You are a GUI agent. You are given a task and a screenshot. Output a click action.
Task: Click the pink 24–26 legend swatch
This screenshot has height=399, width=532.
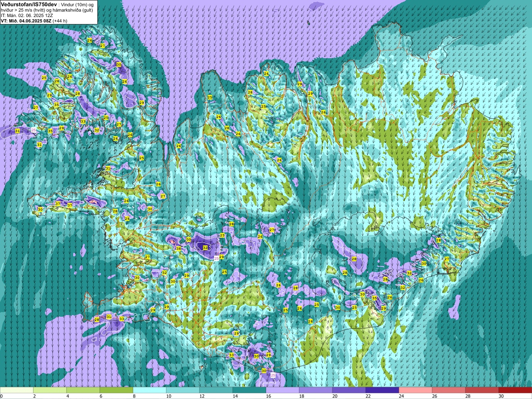416,390
